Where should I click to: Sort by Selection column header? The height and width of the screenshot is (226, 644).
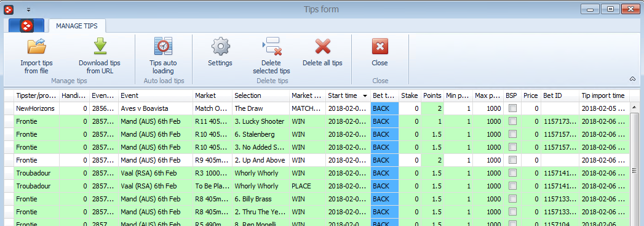261,95
